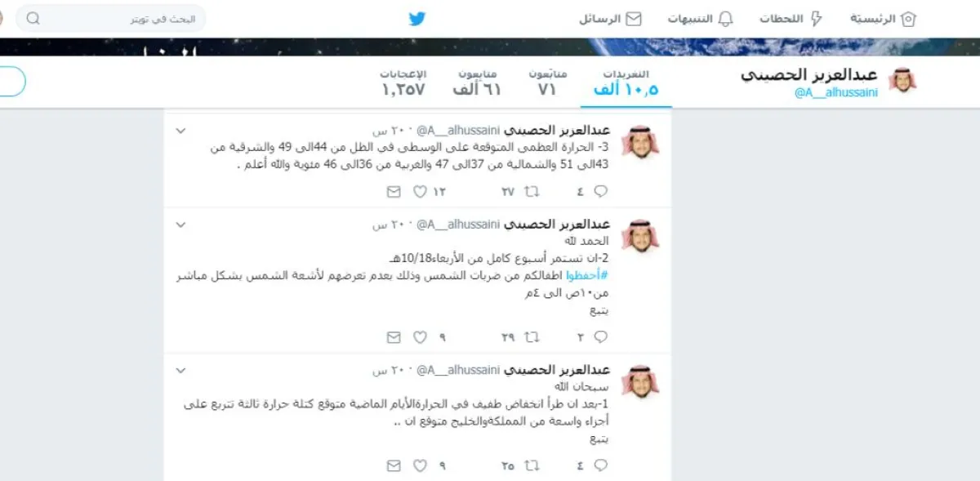Open third tweet's dropdown chevron menu
The image size is (980, 481).
[x=181, y=370]
